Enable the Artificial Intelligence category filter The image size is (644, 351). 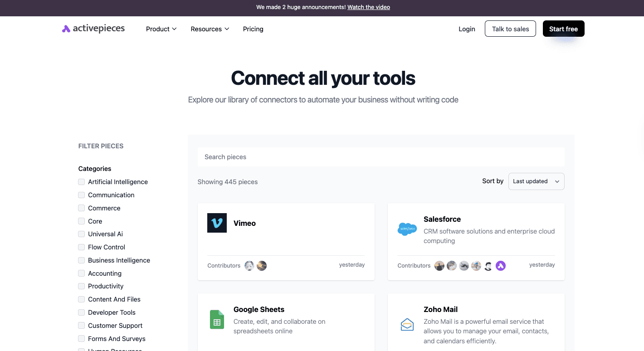coord(82,182)
